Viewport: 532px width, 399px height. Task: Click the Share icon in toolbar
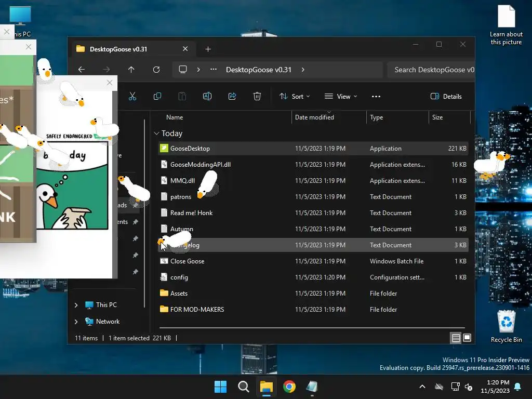coord(232,96)
